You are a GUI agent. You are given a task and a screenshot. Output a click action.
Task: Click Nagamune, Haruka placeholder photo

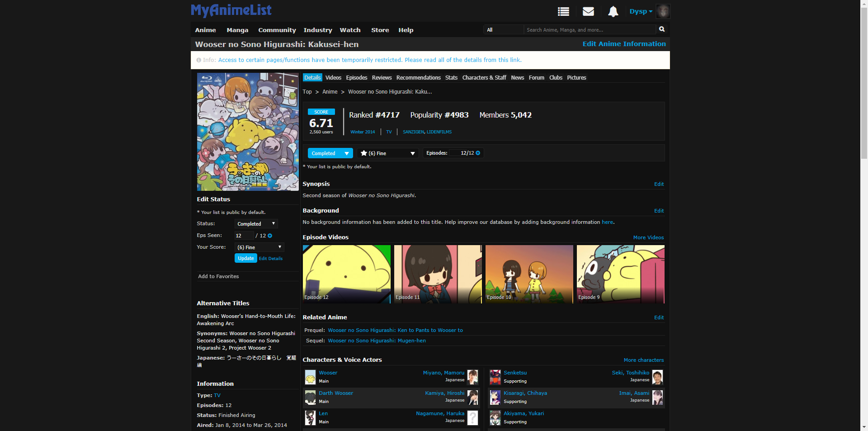pyautogui.click(x=472, y=418)
